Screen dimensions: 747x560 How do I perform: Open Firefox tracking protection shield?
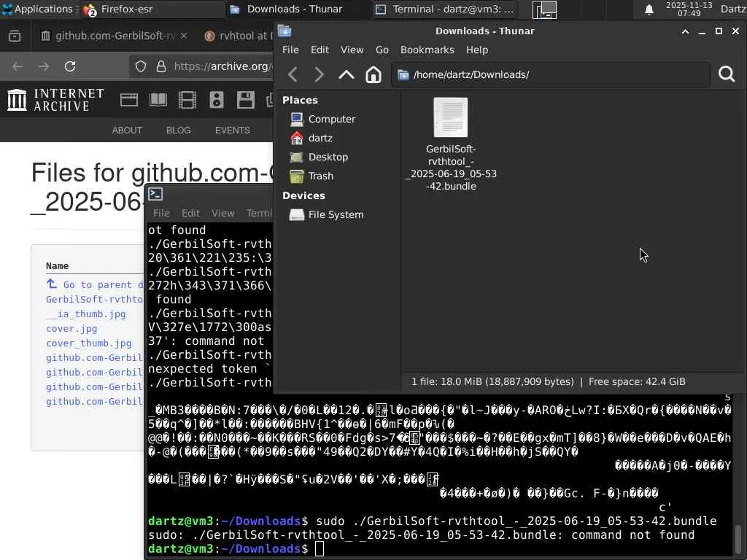[x=141, y=66]
